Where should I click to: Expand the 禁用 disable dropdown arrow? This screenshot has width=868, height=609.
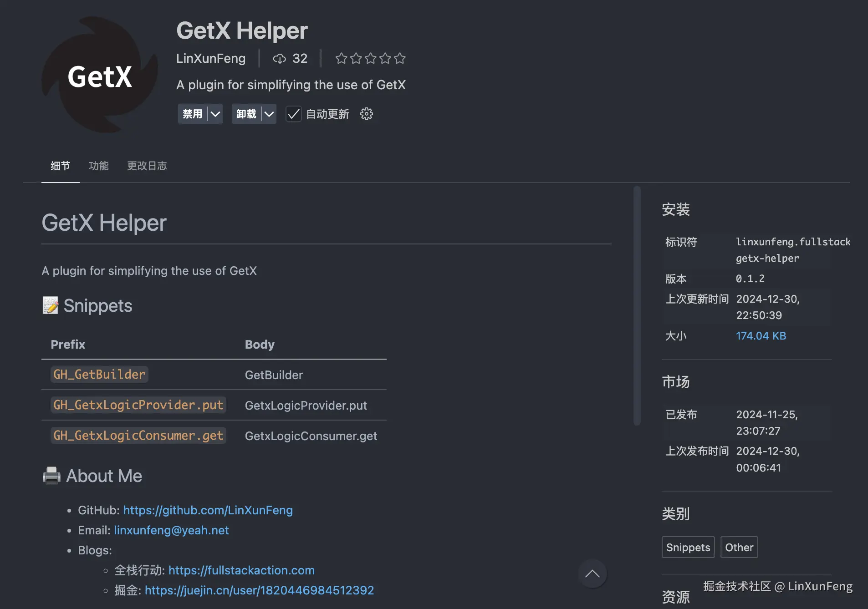click(215, 114)
